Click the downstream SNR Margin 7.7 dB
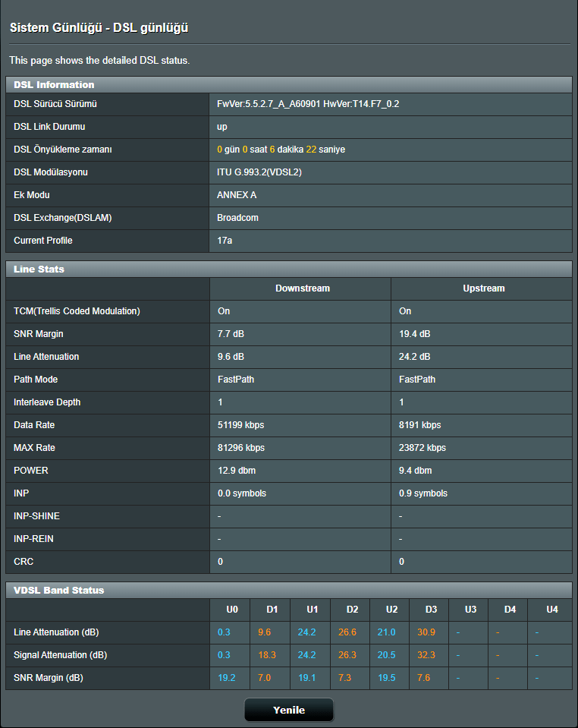578x728 pixels. click(x=233, y=334)
